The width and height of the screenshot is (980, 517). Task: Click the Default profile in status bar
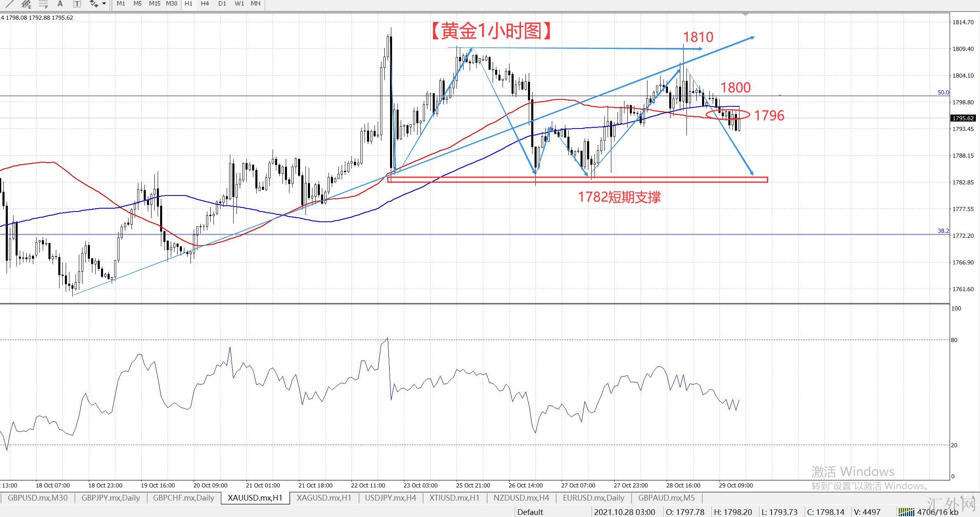coord(530,512)
